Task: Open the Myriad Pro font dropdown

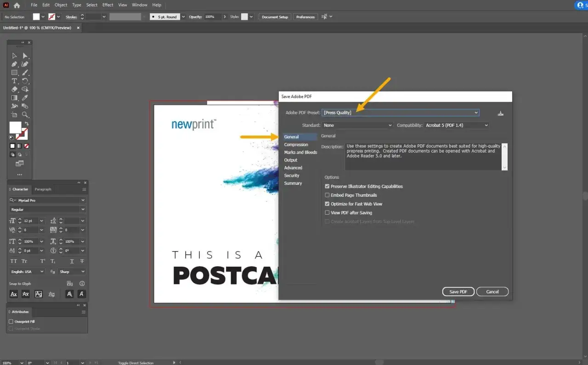Action: pos(83,200)
